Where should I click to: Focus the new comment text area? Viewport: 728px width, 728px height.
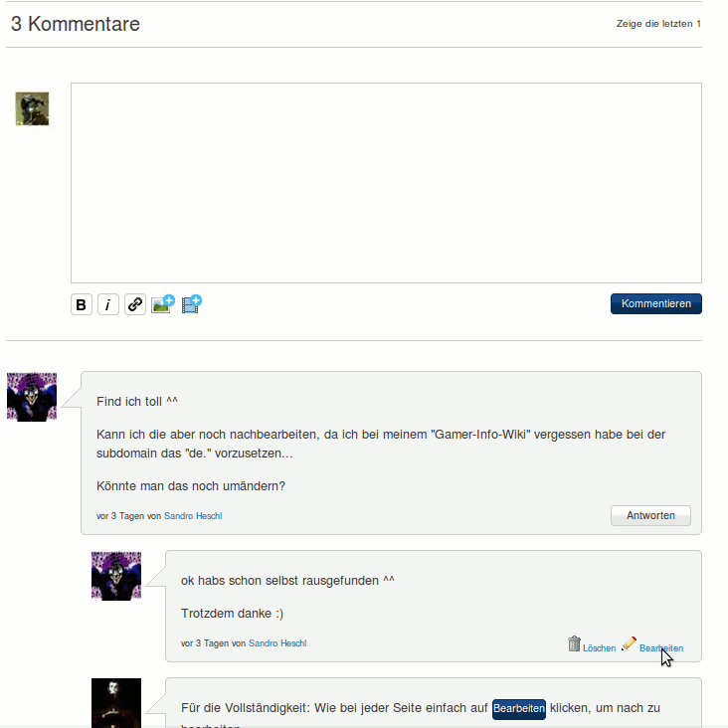386,183
